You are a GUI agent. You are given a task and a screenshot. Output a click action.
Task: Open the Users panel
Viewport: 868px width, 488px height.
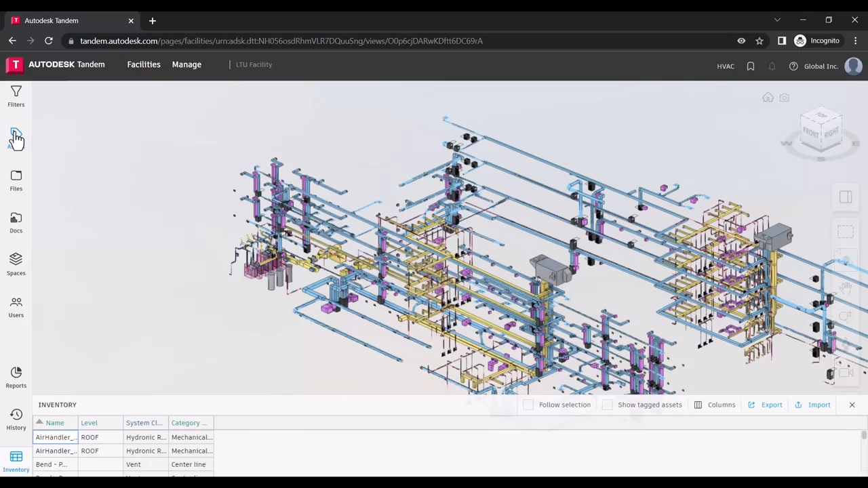click(16, 306)
